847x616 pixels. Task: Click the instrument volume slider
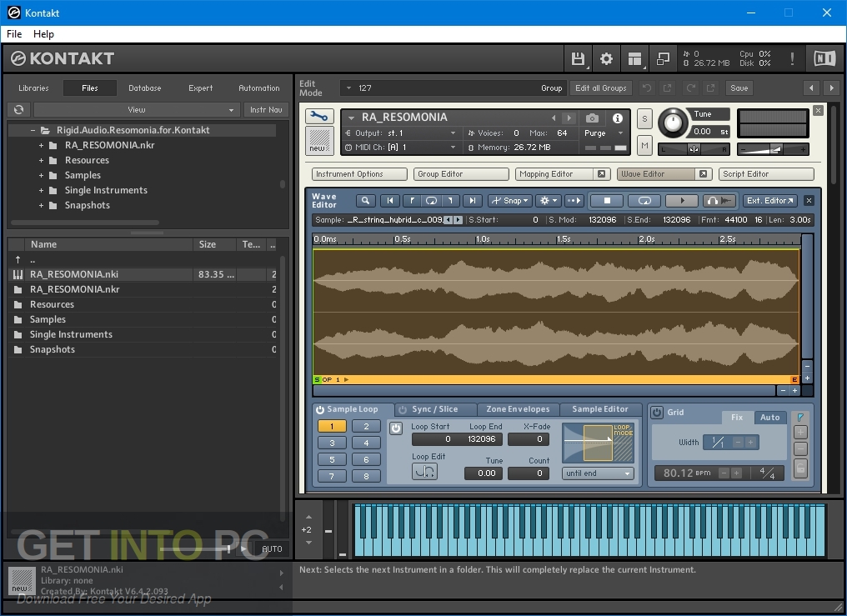click(x=773, y=149)
